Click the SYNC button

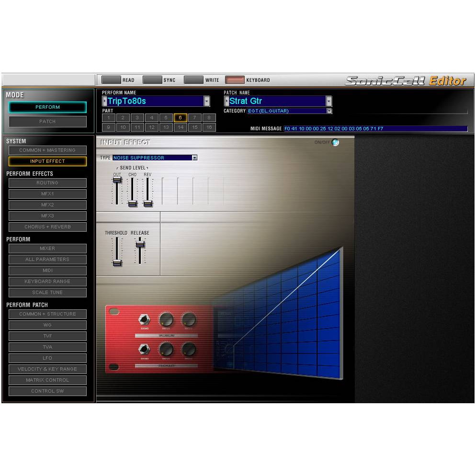(152, 80)
